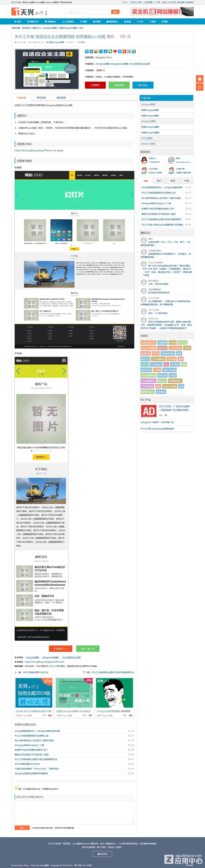Screen dimensions: 205x868
Task: Click the QQ交流群 people icon
Action: [144, 171]
